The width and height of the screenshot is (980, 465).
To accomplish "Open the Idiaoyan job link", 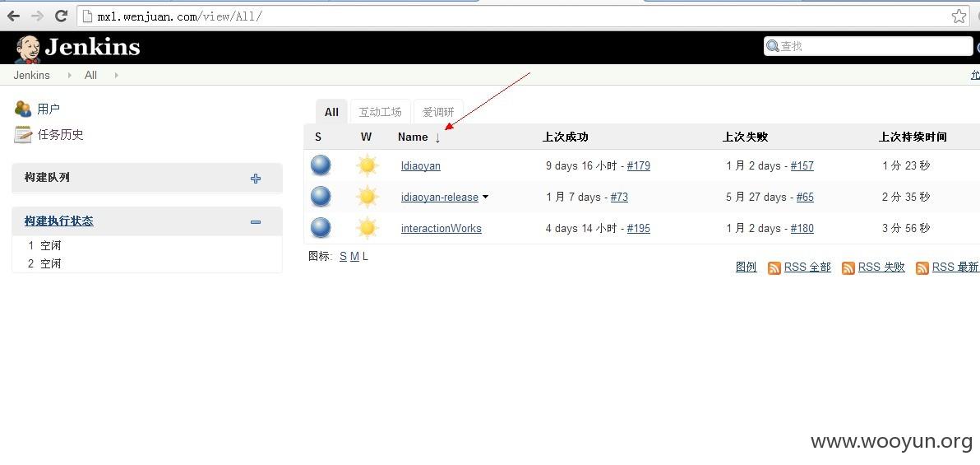I will [x=421, y=166].
